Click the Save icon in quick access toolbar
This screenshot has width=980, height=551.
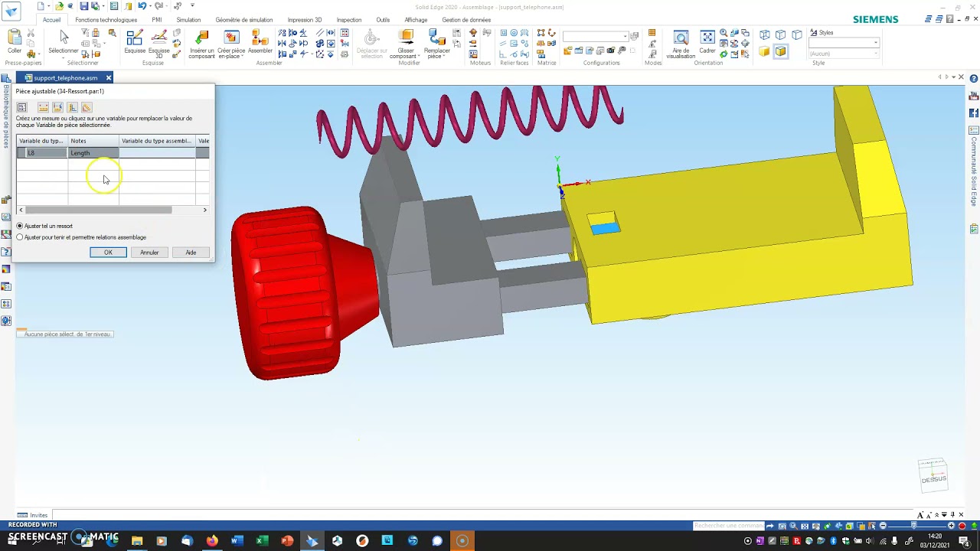pyautogui.click(x=84, y=6)
